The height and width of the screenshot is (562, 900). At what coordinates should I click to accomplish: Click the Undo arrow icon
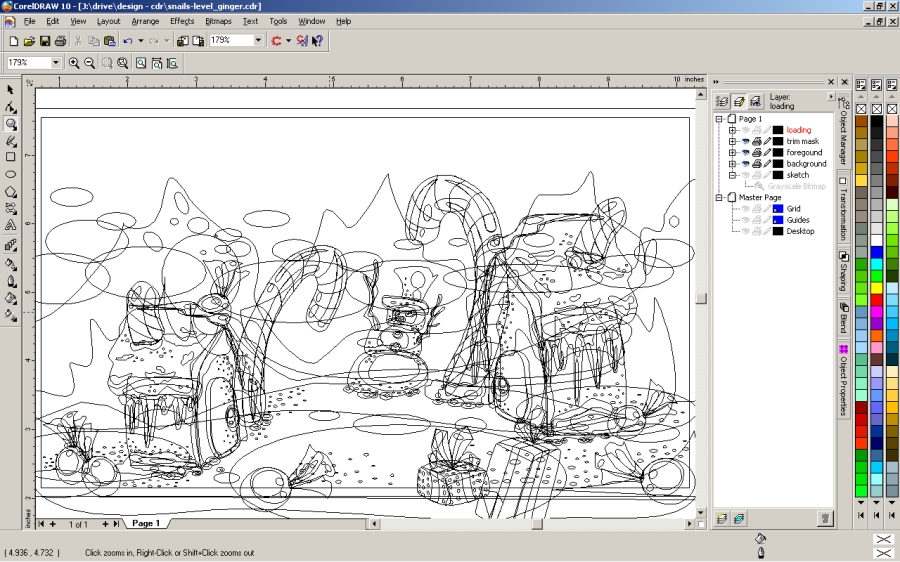click(127, 41)
